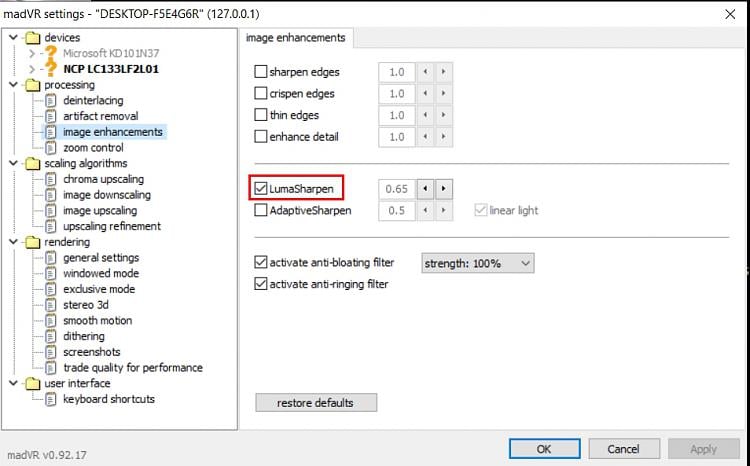The height and width of the screenshot is (466, 750).
Task: Expand the NCP LC133LF2L01 device node
Action: (x=32, y=69)
